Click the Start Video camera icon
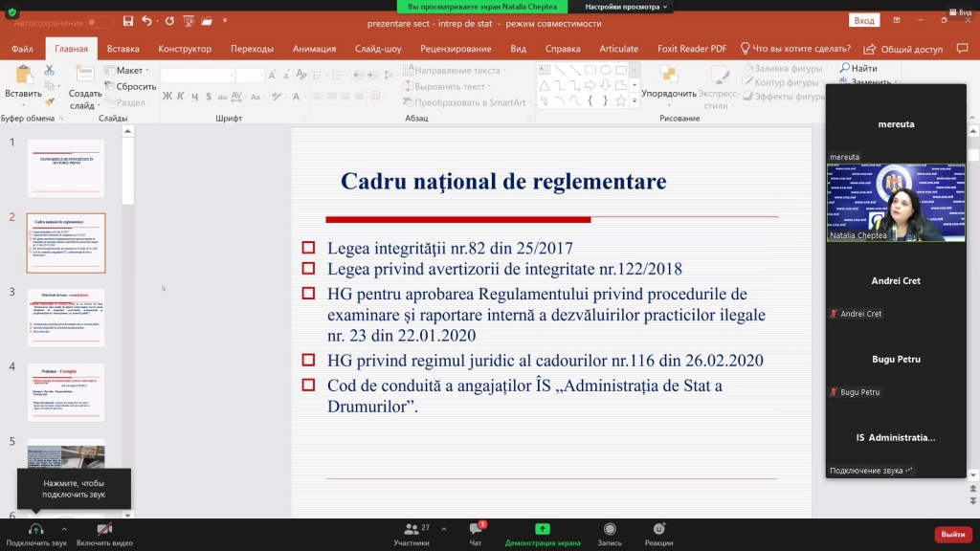980x551 pixels. click(x=104, y=529)
